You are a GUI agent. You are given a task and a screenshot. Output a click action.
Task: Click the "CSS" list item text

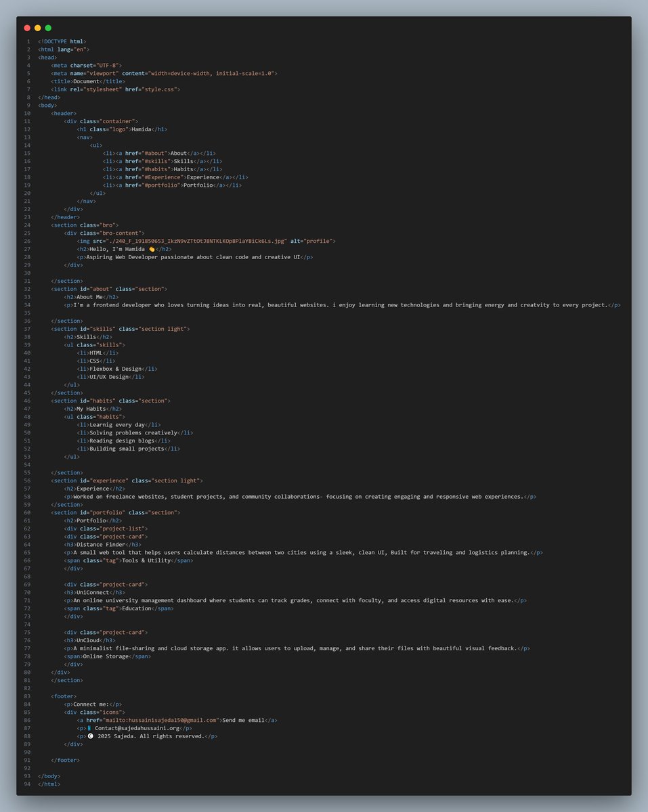(94, 361)
